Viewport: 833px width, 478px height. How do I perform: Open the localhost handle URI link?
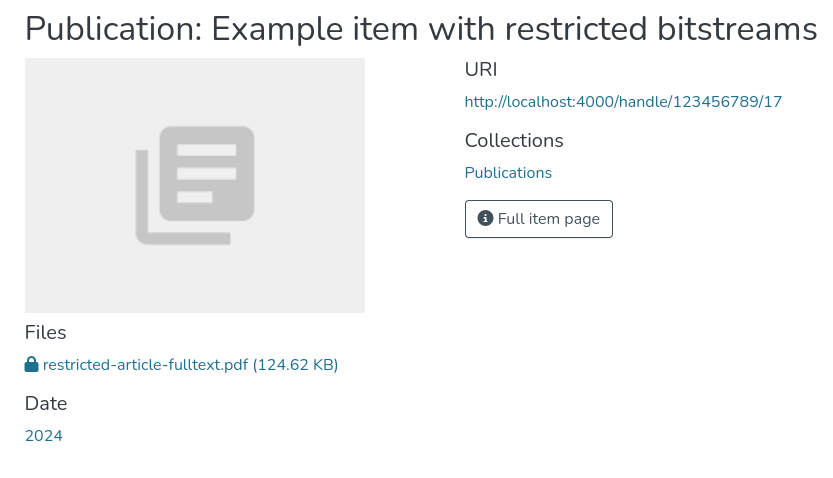coord(623,101)
